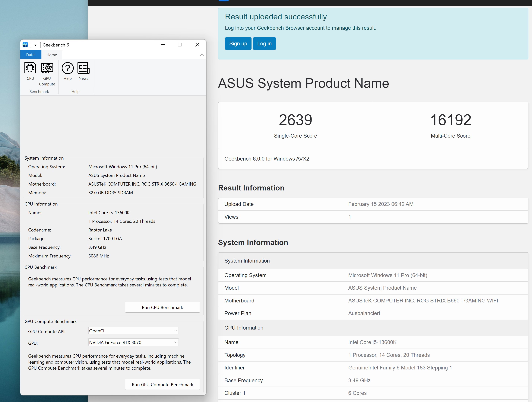Image resolution: width=532 pixels, height=402 pixels.
Task: Click the Geekbench 6 title bar text
Action: pos(56,45)
